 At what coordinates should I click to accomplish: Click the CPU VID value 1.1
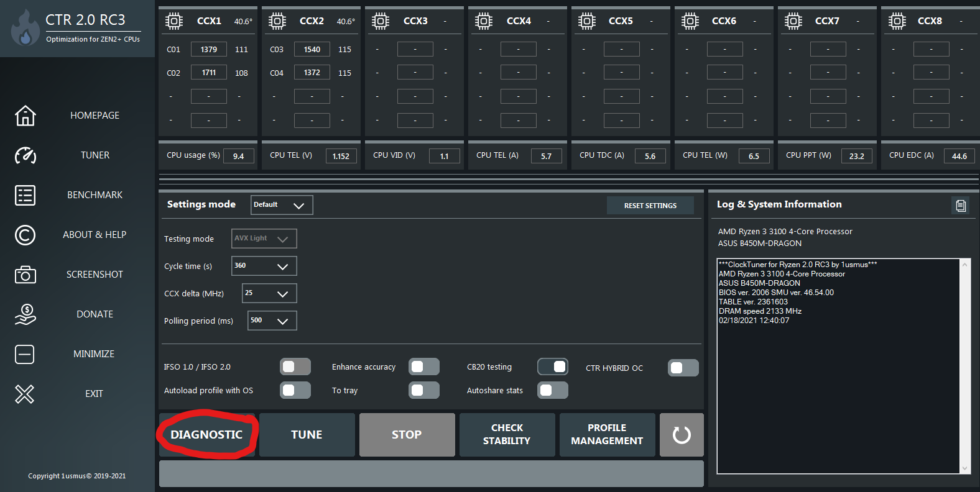pyautogui.click(x=445, y=156)
